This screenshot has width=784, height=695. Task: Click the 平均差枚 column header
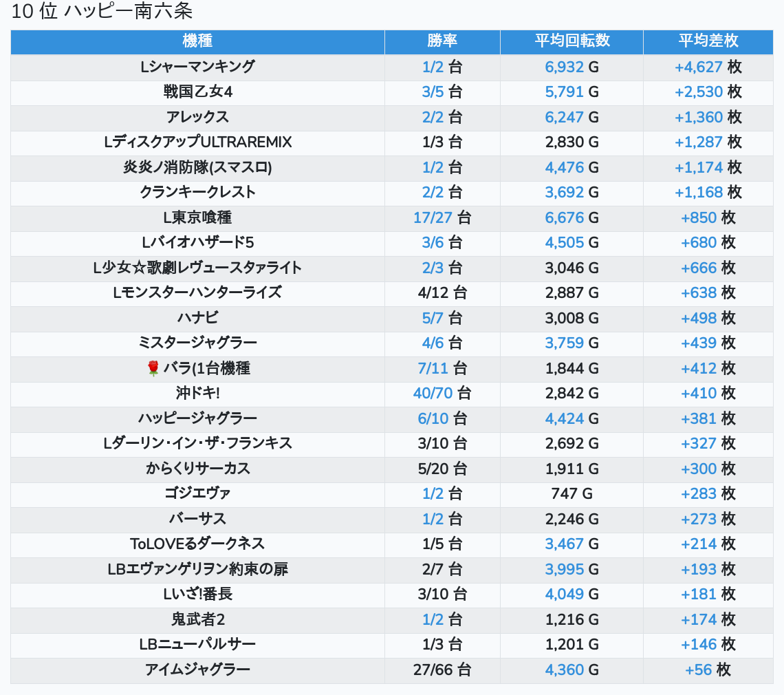click(708, 41)
